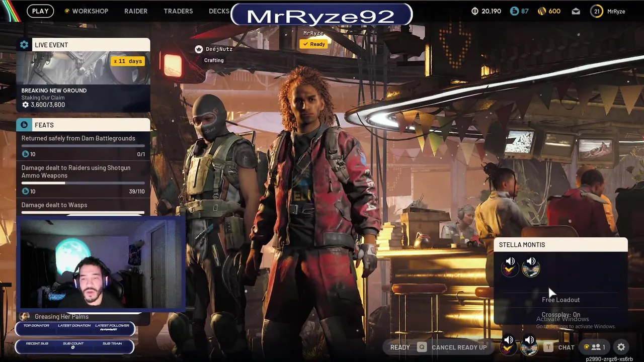Click the T key chat prompt icon
This screenshot has height=362, width=644.
pyautogui.click(x=548, y=347)
